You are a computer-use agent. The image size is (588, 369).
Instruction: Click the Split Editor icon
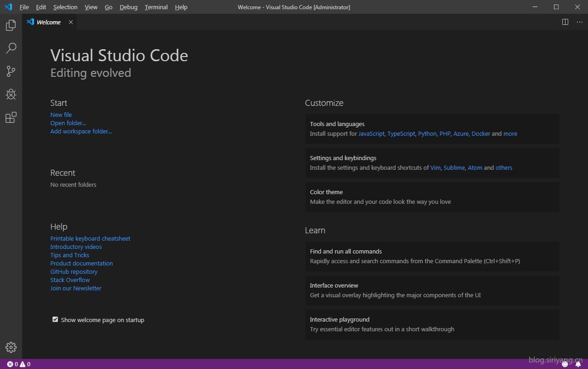[565, 22]
